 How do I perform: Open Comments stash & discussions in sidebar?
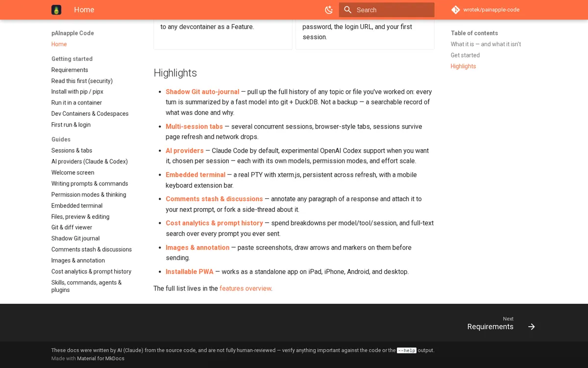pos(92,249)
